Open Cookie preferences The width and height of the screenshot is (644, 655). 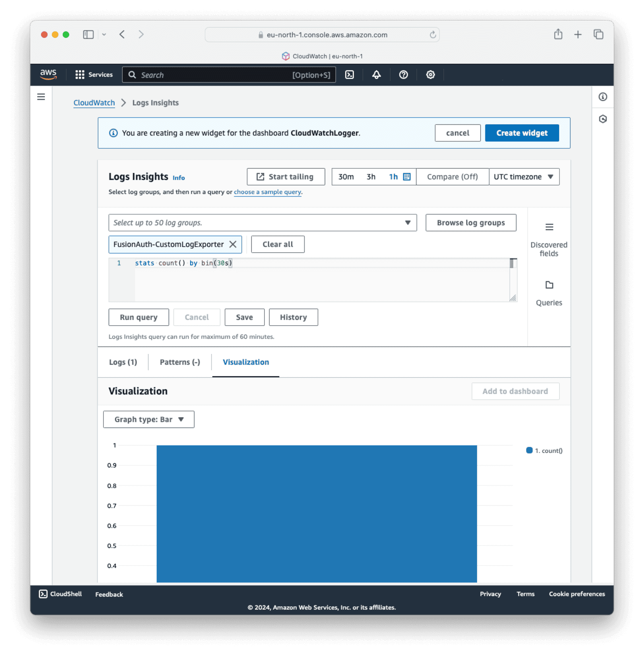[577, 594]
